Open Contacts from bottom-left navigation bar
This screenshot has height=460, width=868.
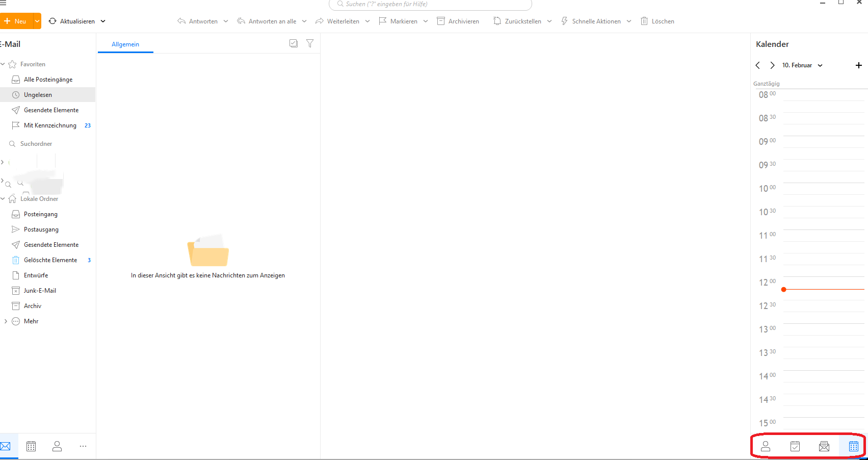point(57,447)
